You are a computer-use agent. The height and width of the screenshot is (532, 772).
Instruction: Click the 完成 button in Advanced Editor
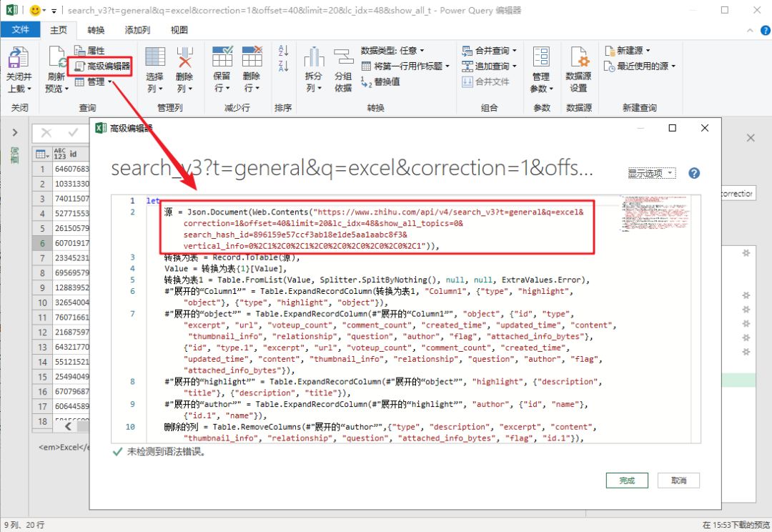[x=627, y=480]
